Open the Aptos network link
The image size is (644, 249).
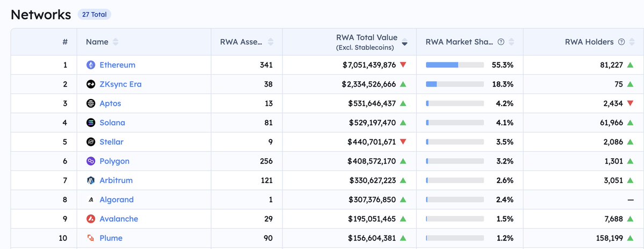(111, 103)
